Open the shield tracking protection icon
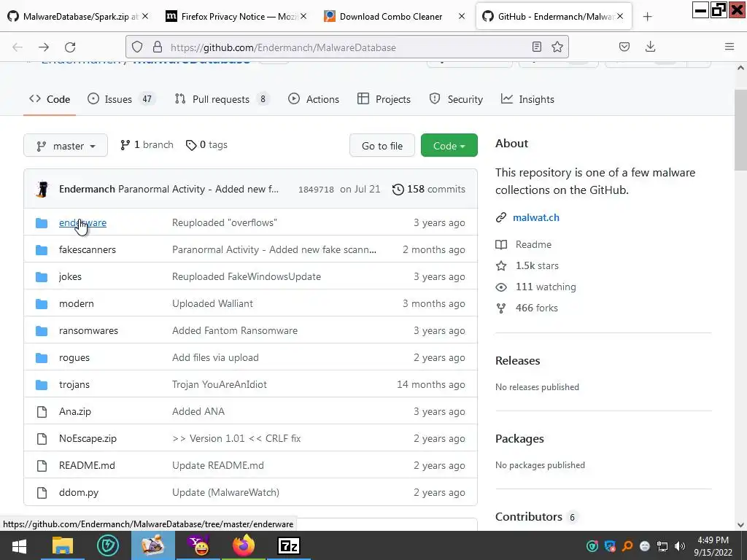The image size is (747, 560). point(137,47)
